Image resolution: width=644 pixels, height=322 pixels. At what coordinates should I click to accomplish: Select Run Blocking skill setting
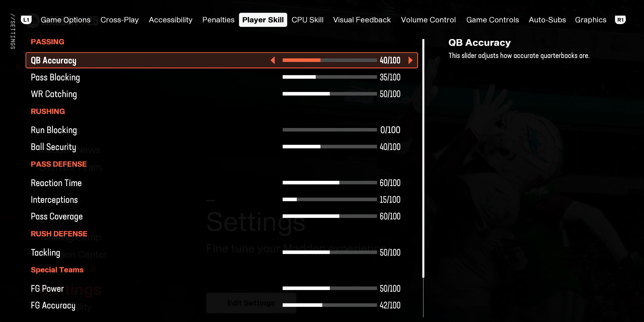click(x=54, y=130)
